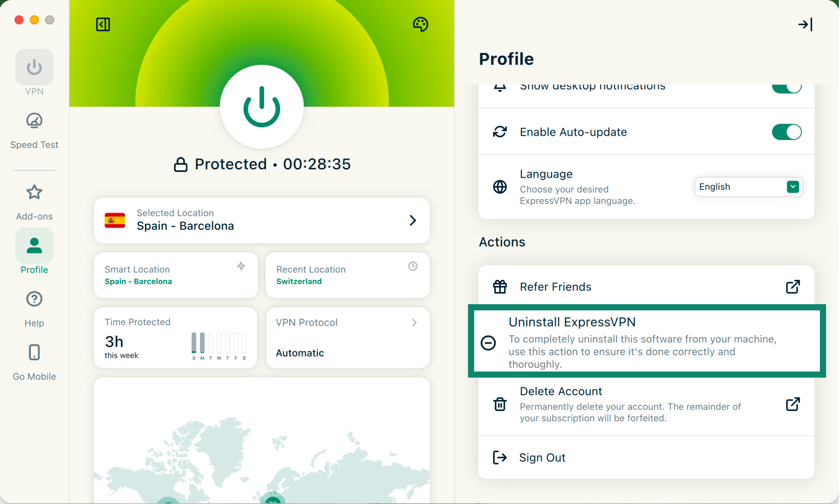Collapse the left sidebar panel icon

click(103, 24)
